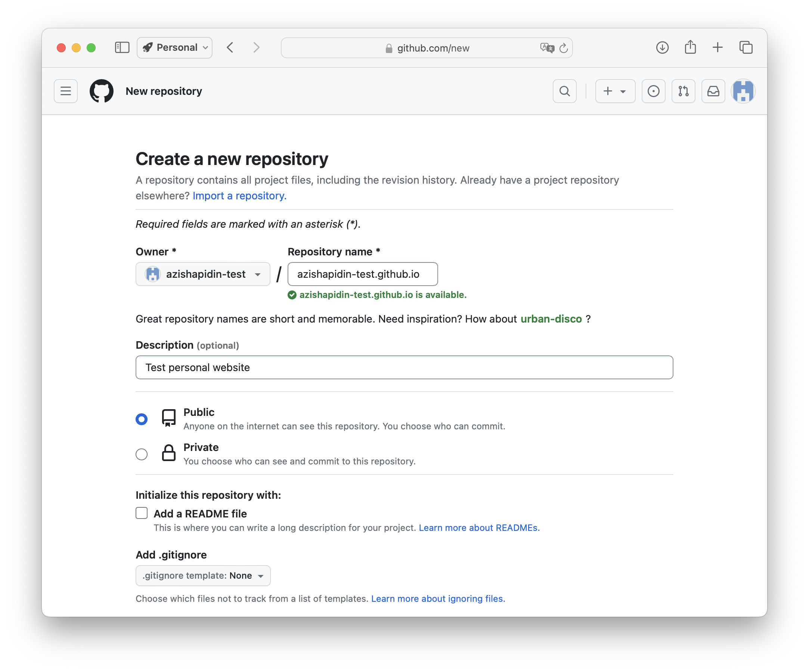Open the notifications inbox icon
Viewport: 809px width, 672px height.
[x=713, y=91]
